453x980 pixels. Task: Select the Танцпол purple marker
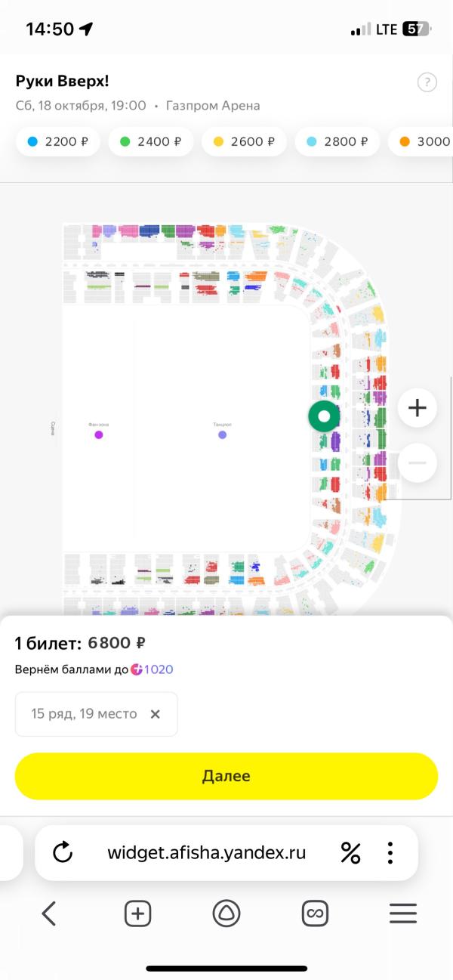[222, 434]
